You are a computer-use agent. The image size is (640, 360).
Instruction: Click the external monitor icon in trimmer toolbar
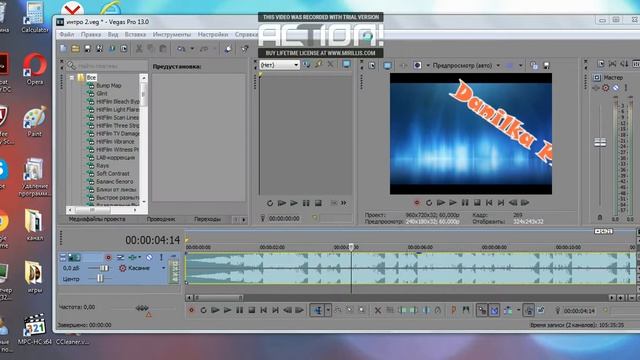(x=347, y=64)
